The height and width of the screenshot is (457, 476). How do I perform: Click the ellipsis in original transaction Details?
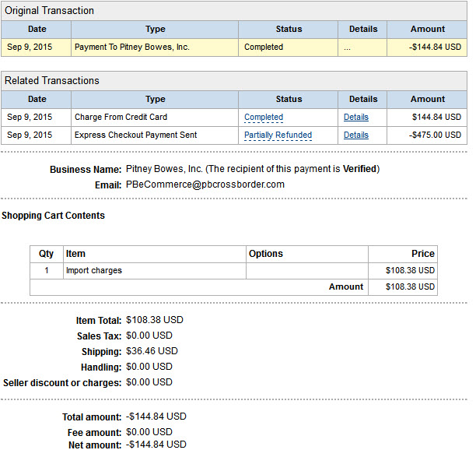click(348, 48)
